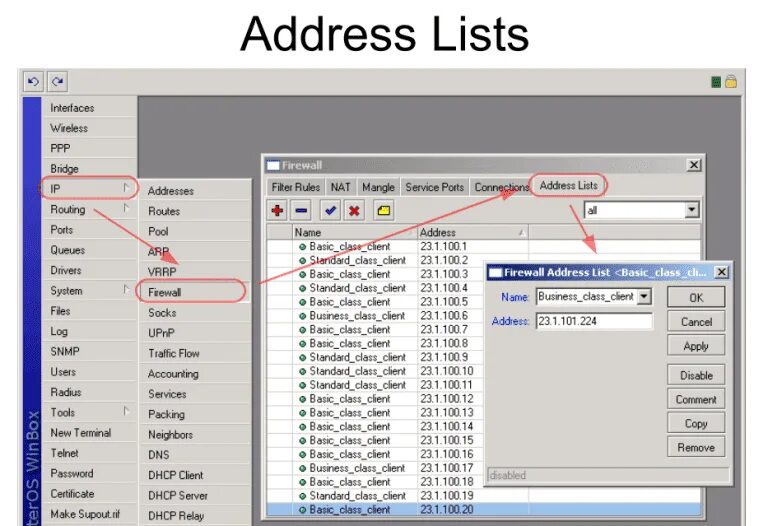768x526 pixels.
Task: Switch to the NAT tab
Action: pyautogui.click(x=340, y=187)
